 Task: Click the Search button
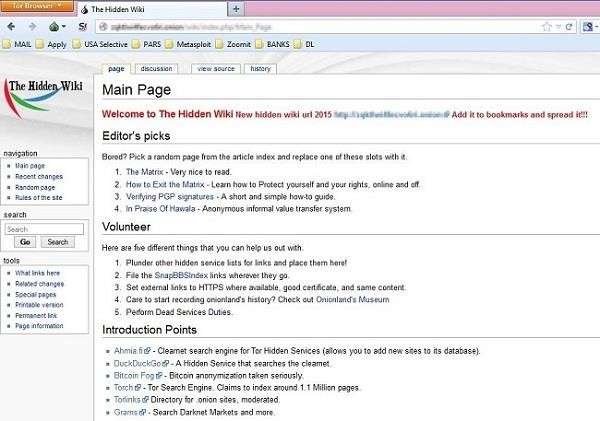pyautogui.click(x=58, y=242)
